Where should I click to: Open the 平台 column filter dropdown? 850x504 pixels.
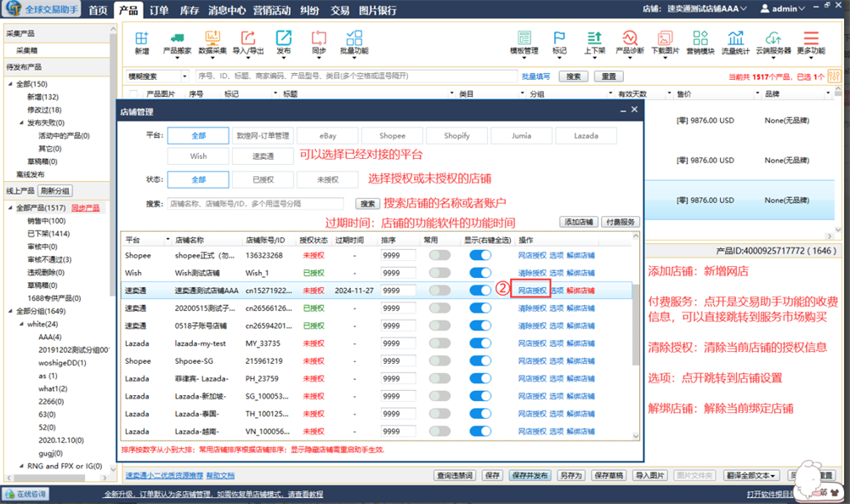pos(167,240)
